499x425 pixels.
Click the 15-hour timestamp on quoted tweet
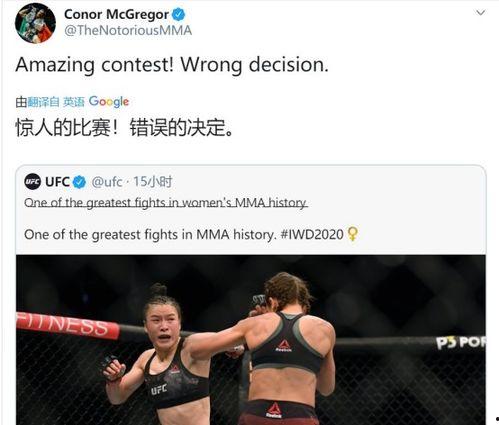(x=153, y=182)
